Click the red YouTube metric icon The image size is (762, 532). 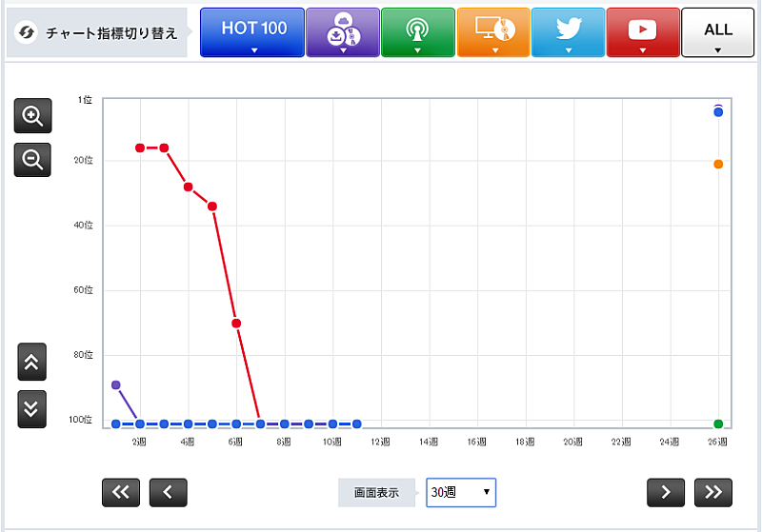pos(642,30)
